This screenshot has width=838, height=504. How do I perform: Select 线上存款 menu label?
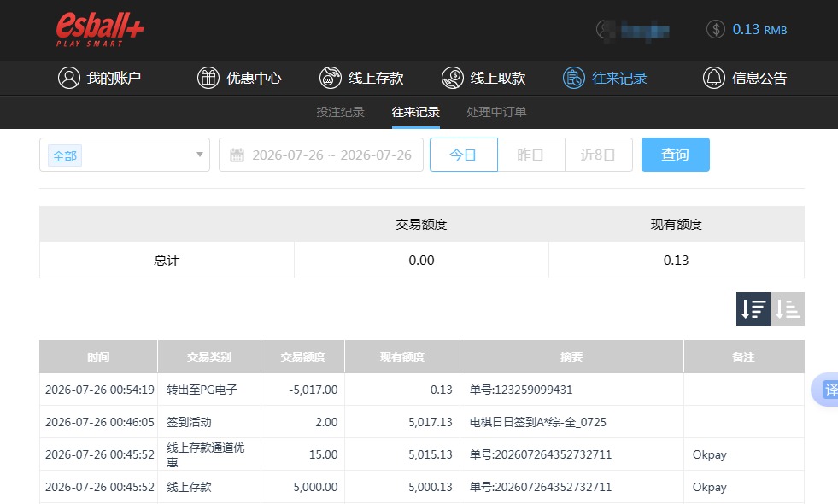coord(376,78)
